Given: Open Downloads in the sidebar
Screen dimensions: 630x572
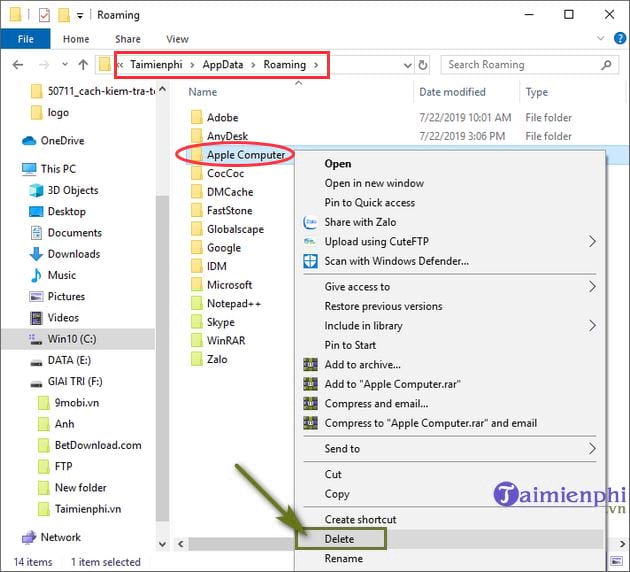Looking at the screenshot, I should [x=65, y=254].
